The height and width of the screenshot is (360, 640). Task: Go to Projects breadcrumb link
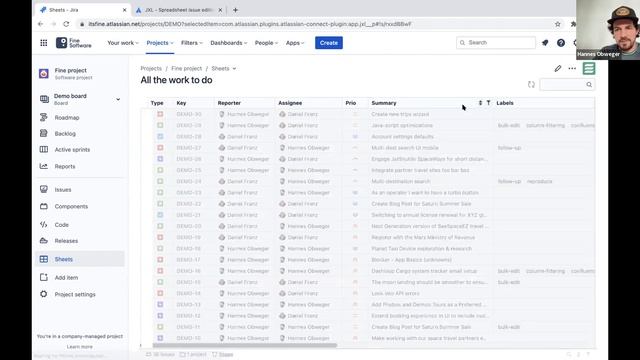click(151, 69)
